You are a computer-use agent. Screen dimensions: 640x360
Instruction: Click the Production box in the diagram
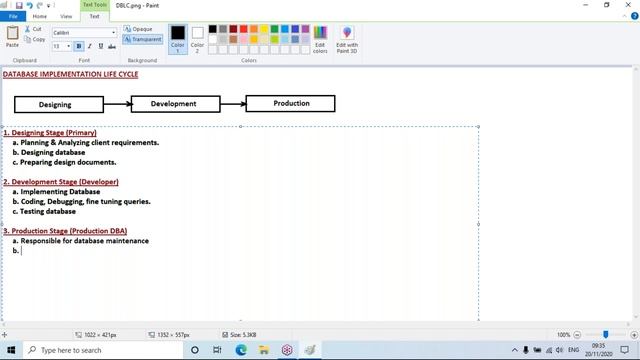click(291, 103)
